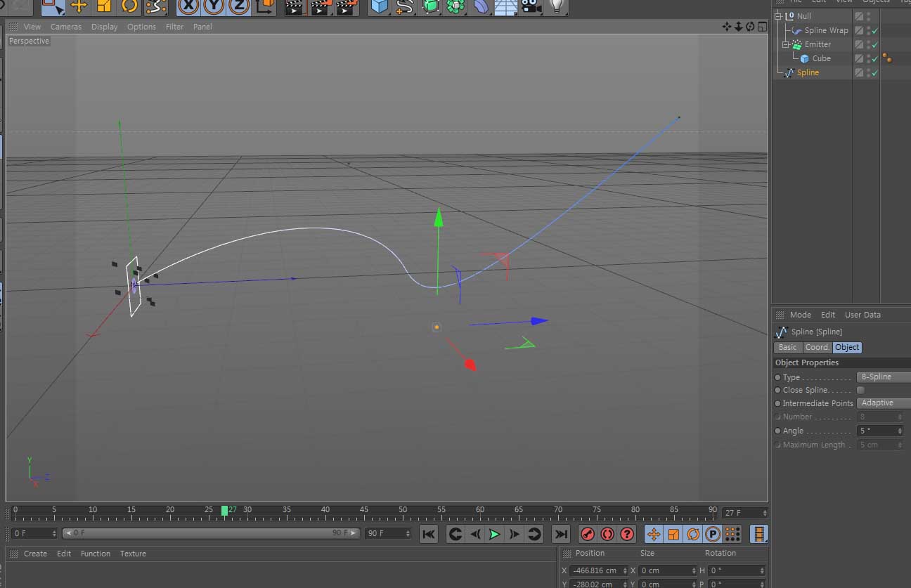Select Spline Wrap in object manager
Screen dimensions: 911x588
click(826, 30)
